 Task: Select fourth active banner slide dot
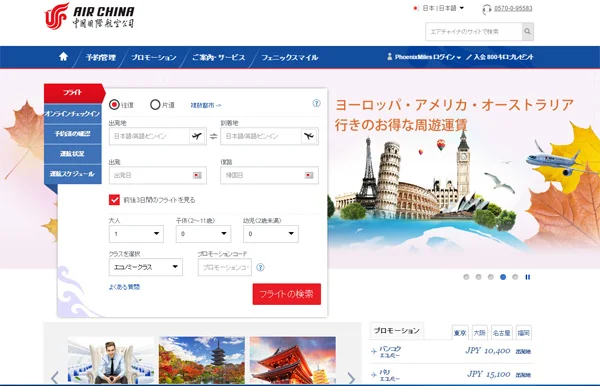pyautogui.click(x=503, y=277)
